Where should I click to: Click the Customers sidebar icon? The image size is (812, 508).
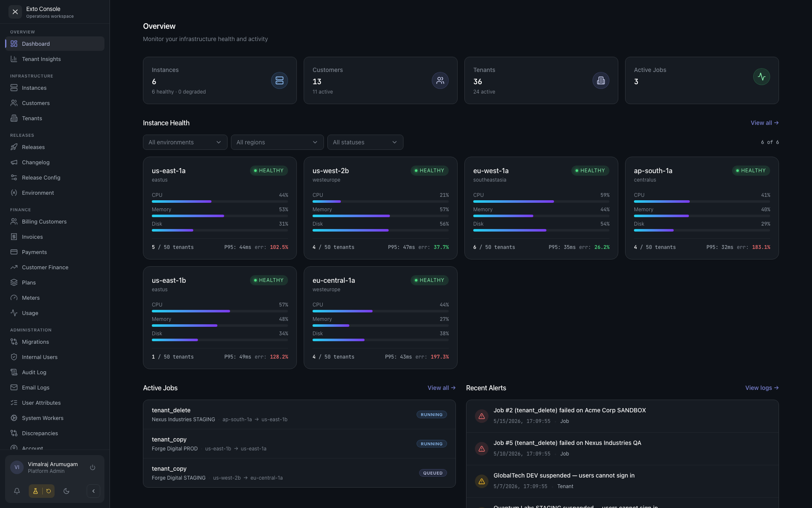click(14, 103)
